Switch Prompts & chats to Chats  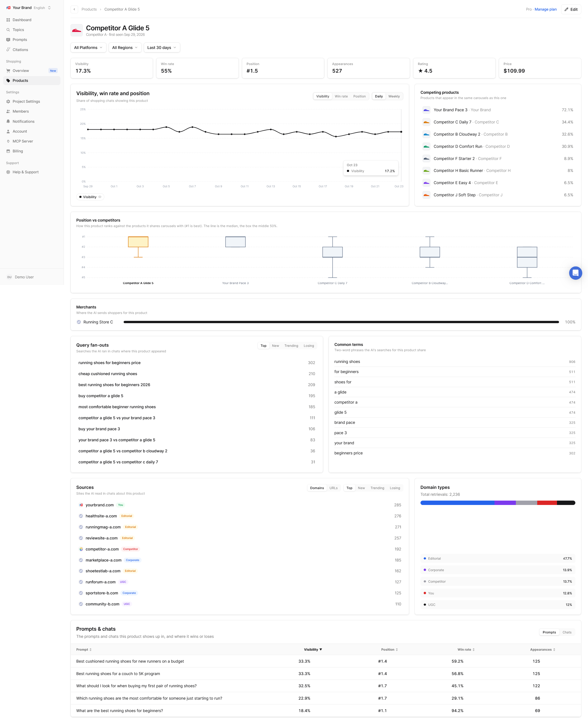(x=567, y=633)
